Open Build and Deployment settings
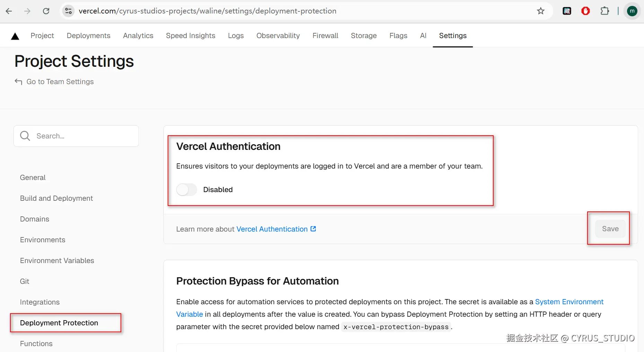644x352 pixels. (x=56, y=198)
